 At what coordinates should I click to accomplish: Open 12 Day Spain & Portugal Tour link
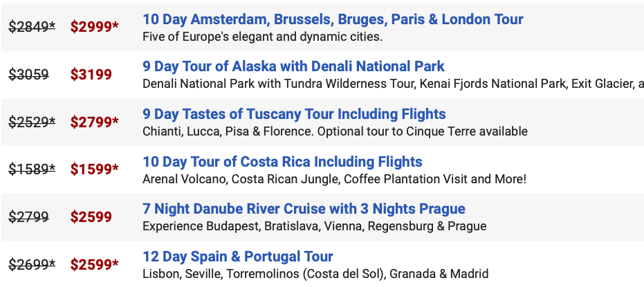(238, 257)
